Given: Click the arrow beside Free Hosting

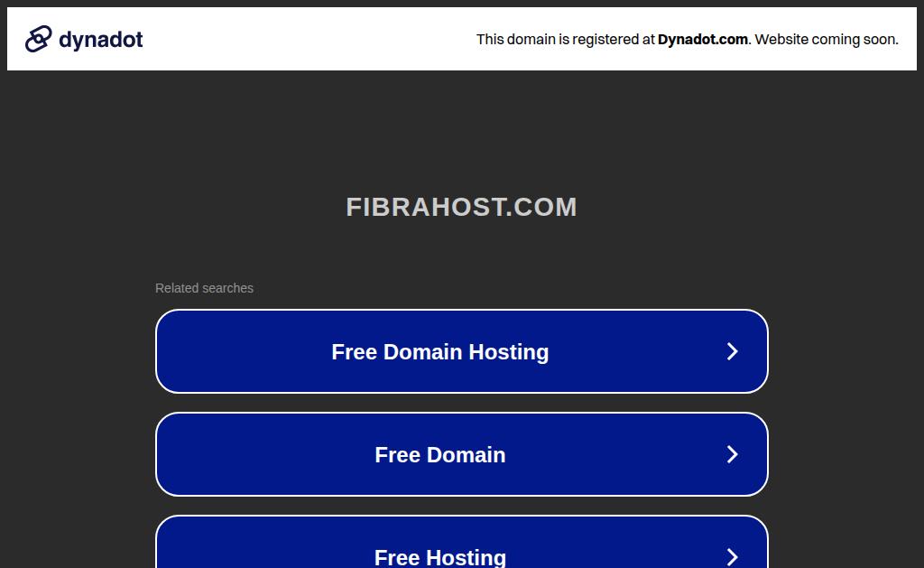Looking at the screenshot, I should click(732, 557).
